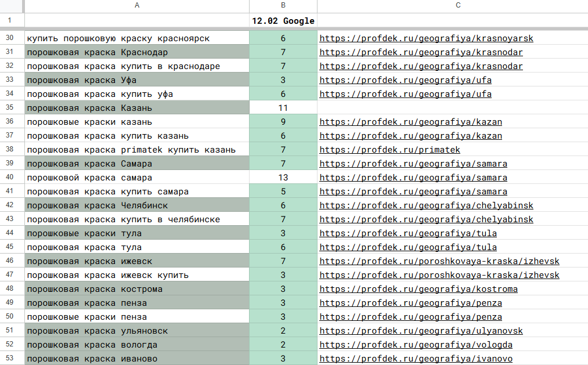
Task: Click the cell with value 13
Action: [x=283, y=178]
